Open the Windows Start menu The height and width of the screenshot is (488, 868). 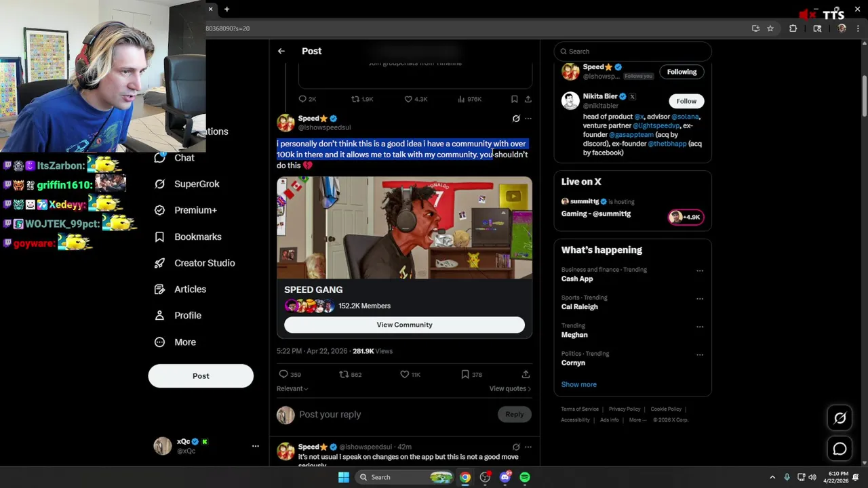click(x=344, y=477)
